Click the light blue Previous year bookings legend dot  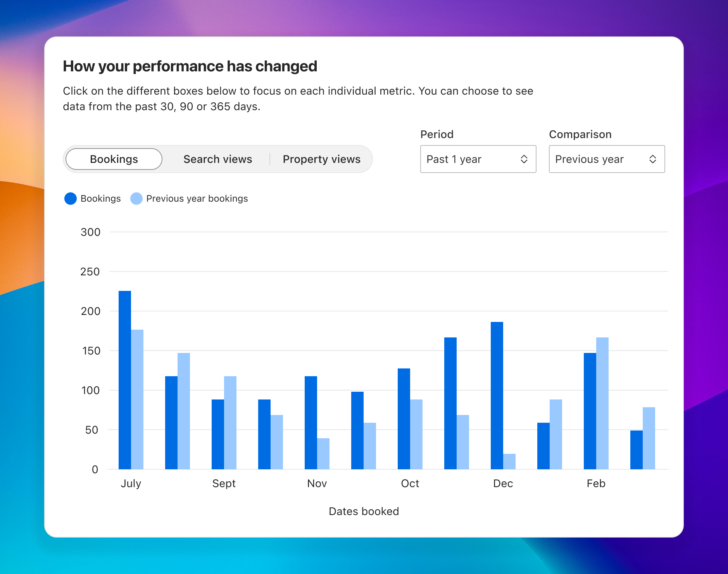[x=136, y=199]
